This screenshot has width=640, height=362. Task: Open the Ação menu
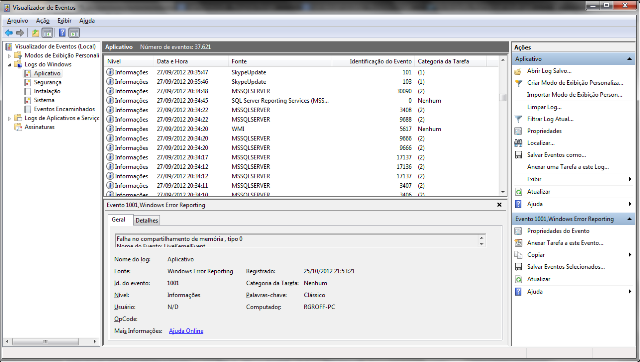tap(42, 21)
